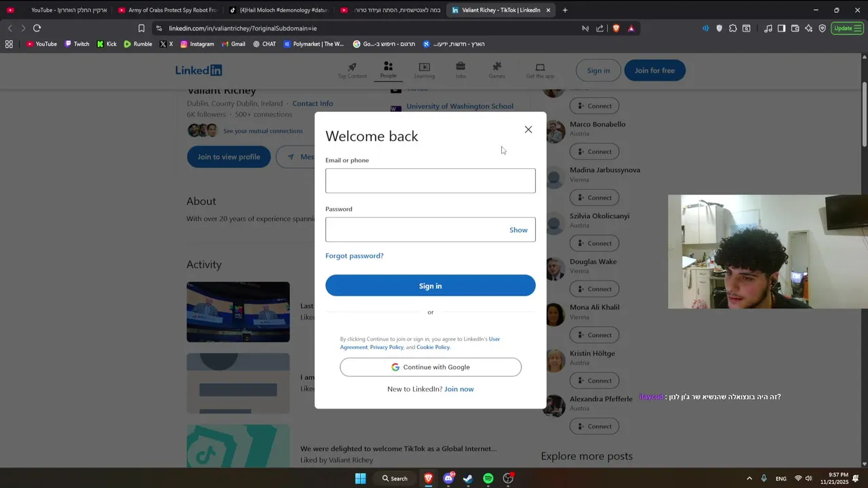The height and width of the screenshot is (488, 868).
Task: Bookmark this page with the bookmark icon
Action: tap(141, 28)
